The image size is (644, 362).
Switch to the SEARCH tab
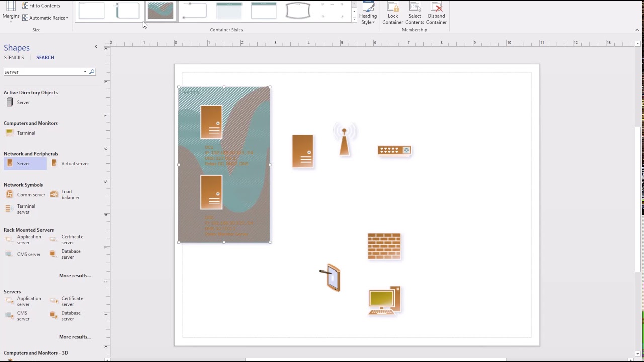[45, 57]
